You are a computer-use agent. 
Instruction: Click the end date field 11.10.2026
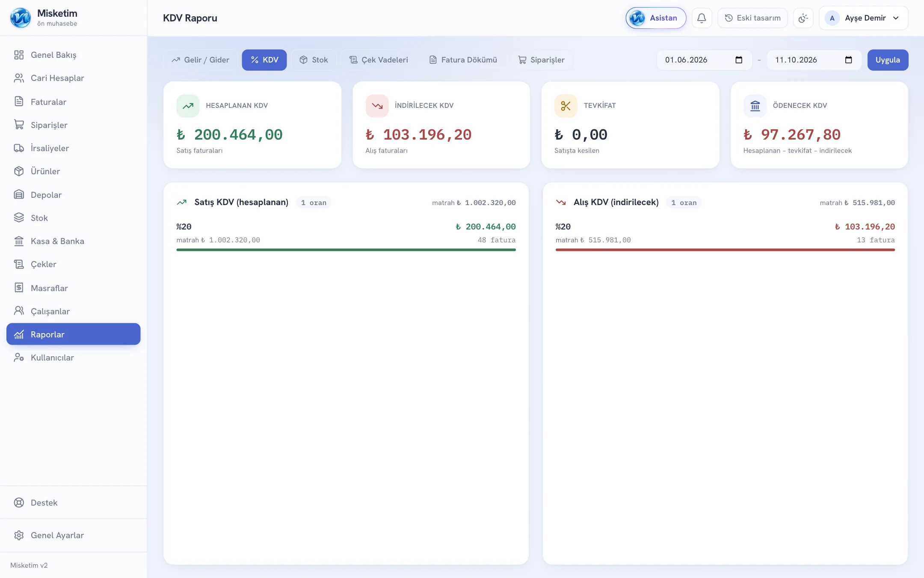click(x=814, y=60)
